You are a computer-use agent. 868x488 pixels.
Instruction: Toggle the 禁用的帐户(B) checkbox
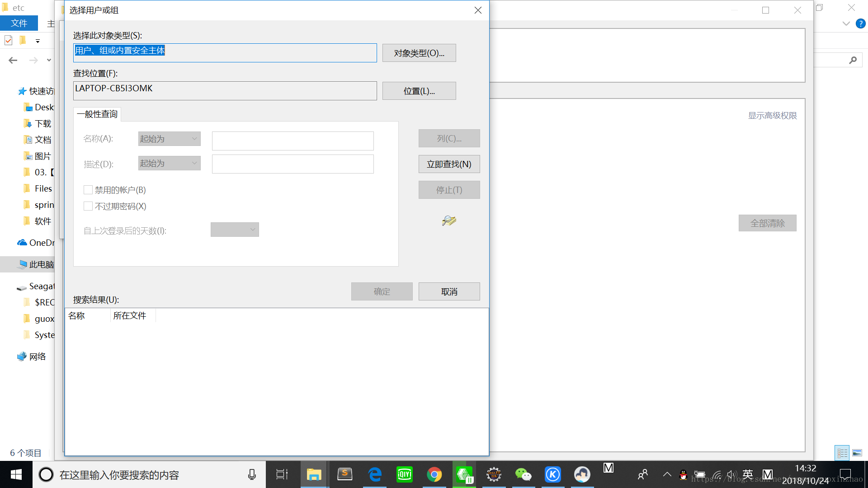88,190
